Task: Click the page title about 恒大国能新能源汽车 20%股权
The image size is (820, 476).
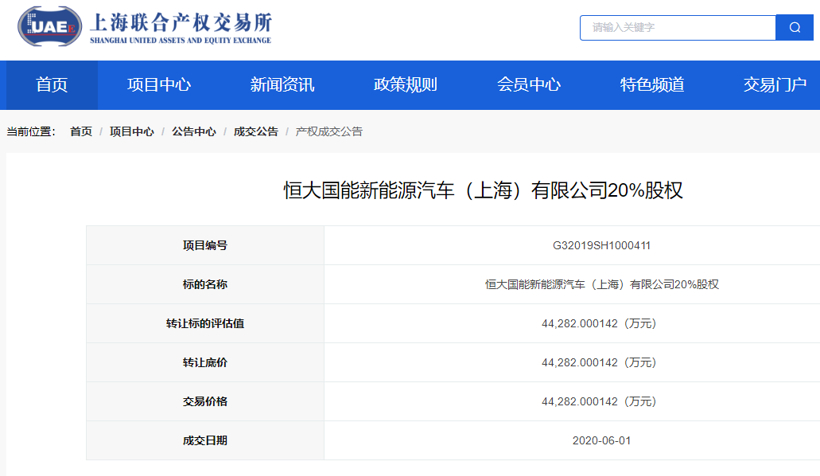Action: point(483,190)
